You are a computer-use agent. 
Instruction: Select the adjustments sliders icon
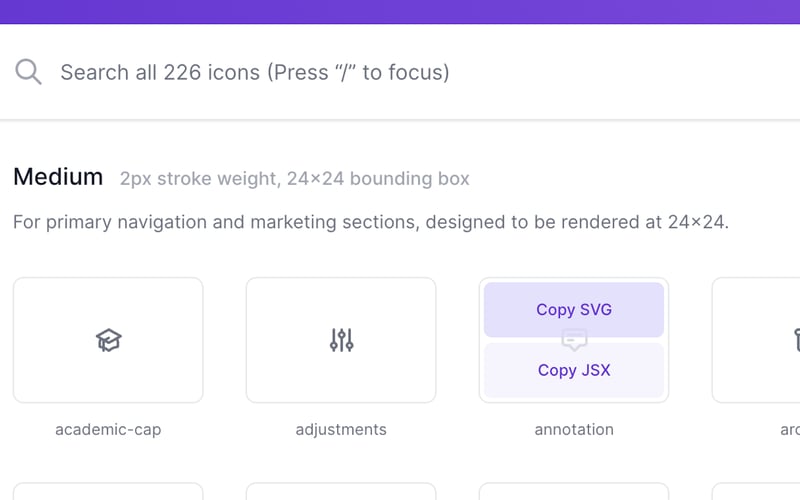pyautogui.click(x=341, y=340)
